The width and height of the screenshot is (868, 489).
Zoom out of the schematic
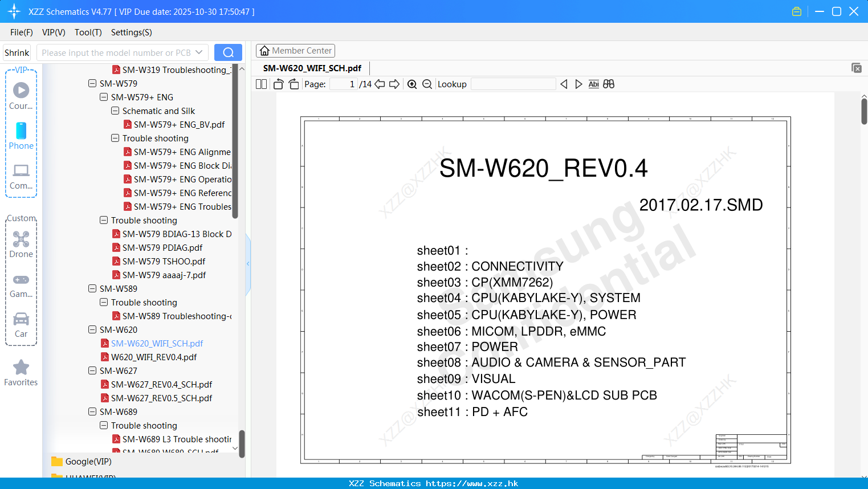tap(427, 84)
